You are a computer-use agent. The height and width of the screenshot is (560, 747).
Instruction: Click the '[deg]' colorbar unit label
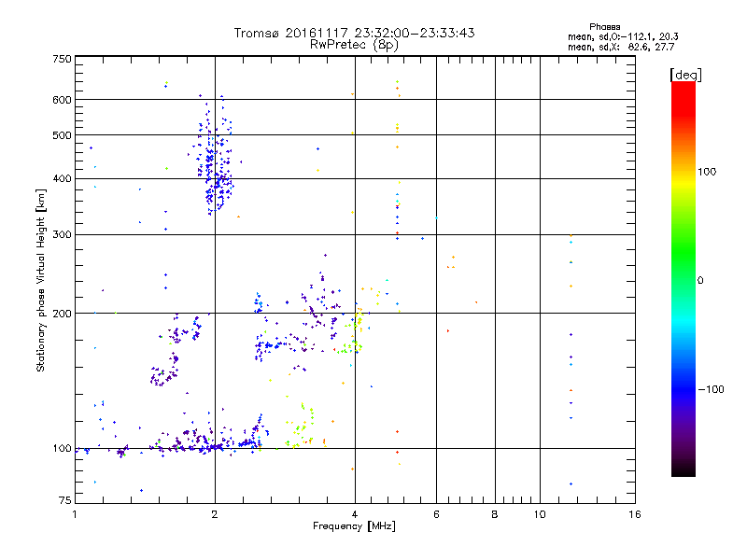[685, 76]
